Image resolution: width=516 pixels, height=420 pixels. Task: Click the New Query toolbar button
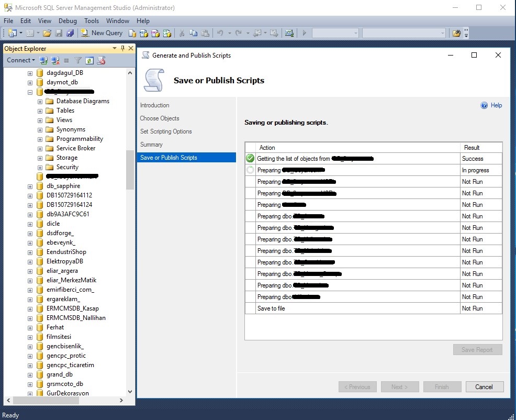(102, 33)
